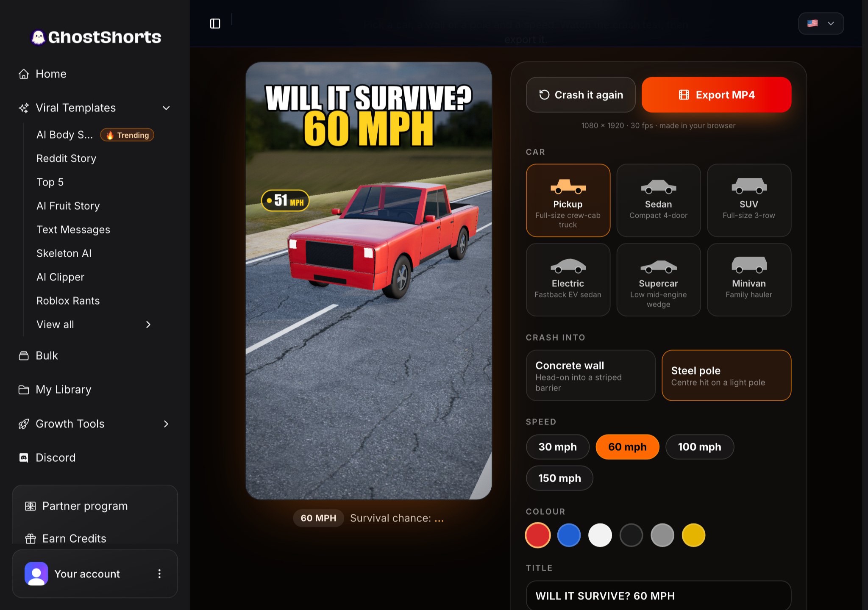The height and width of the screenshot is (610, 868).
Task: Click the Bulk stack icon
Action: tap(24, 356)
